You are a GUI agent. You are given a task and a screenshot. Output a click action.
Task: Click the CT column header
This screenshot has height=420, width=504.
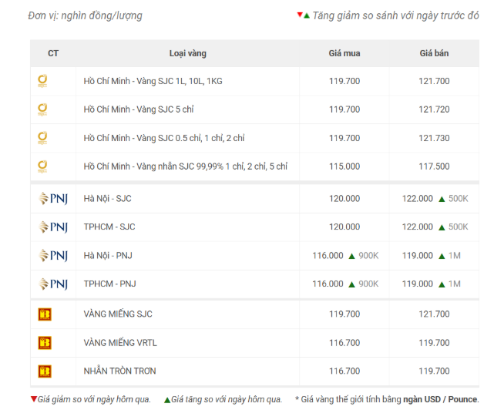point(53,53)
